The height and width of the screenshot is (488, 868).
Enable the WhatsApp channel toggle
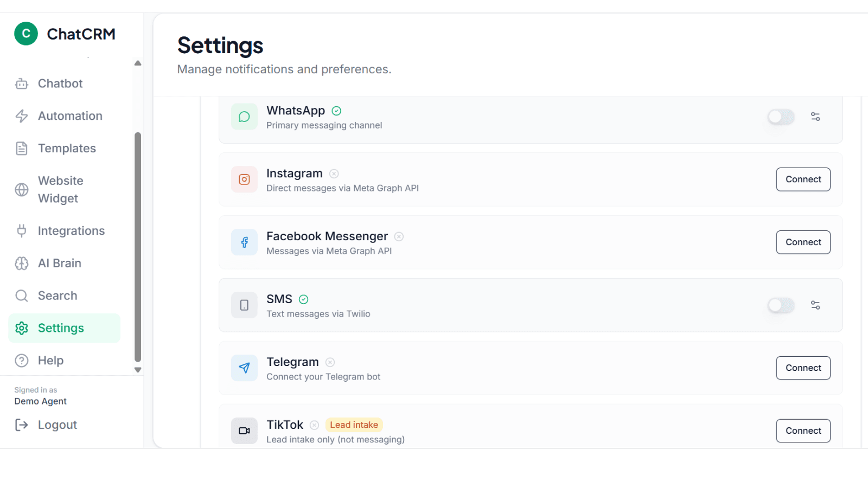click(x=781, y=117)
